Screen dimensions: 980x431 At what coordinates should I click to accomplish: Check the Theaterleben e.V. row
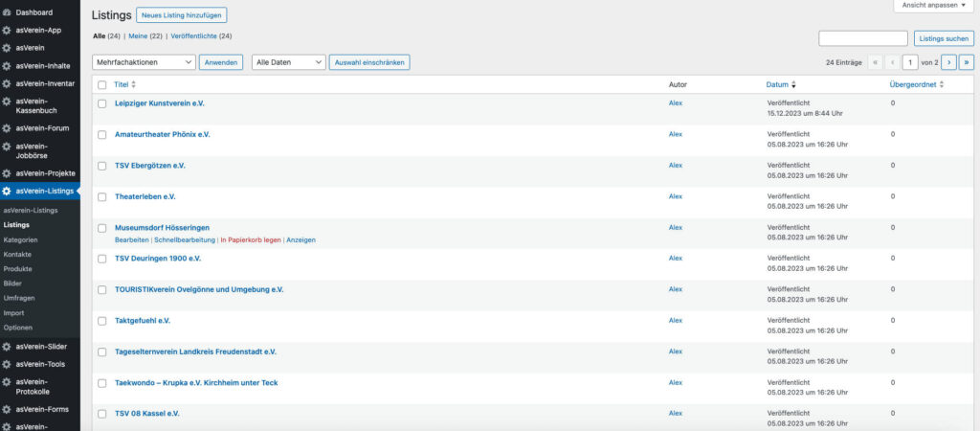tap(101, 197)
